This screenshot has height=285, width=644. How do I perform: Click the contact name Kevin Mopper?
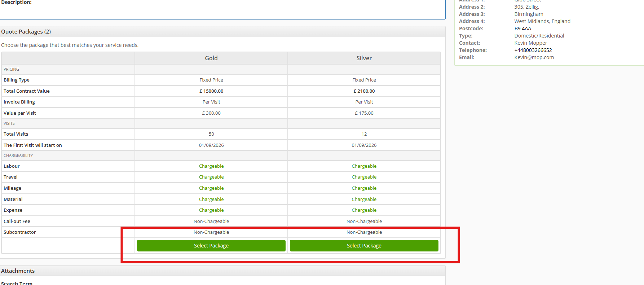click(530, 43)
